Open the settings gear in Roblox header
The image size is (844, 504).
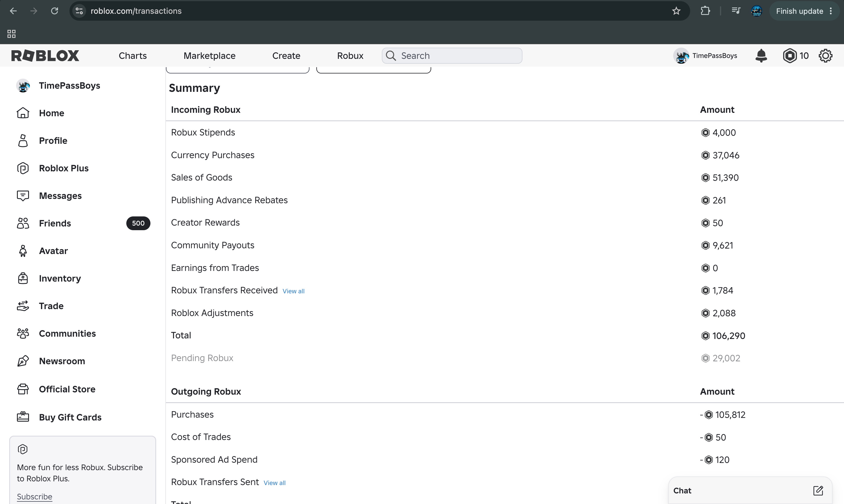click(x=825, y=56)
